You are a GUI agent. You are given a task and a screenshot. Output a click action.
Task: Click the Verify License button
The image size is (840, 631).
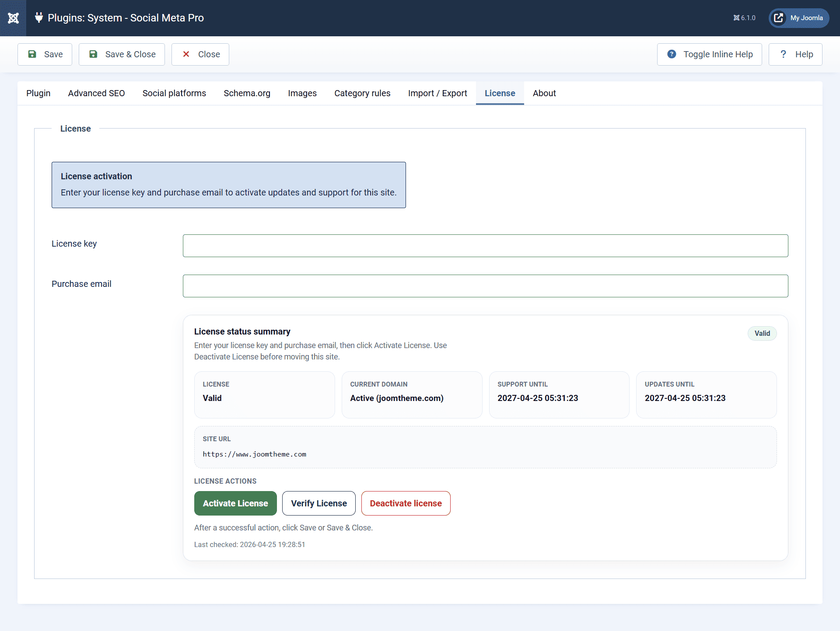pyautogui.click(x=318, y=503)
